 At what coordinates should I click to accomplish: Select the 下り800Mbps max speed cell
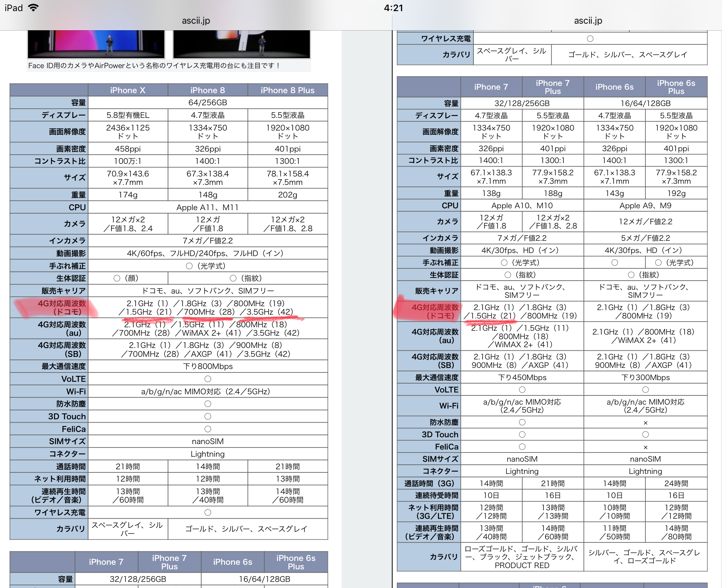click(208, 366)
